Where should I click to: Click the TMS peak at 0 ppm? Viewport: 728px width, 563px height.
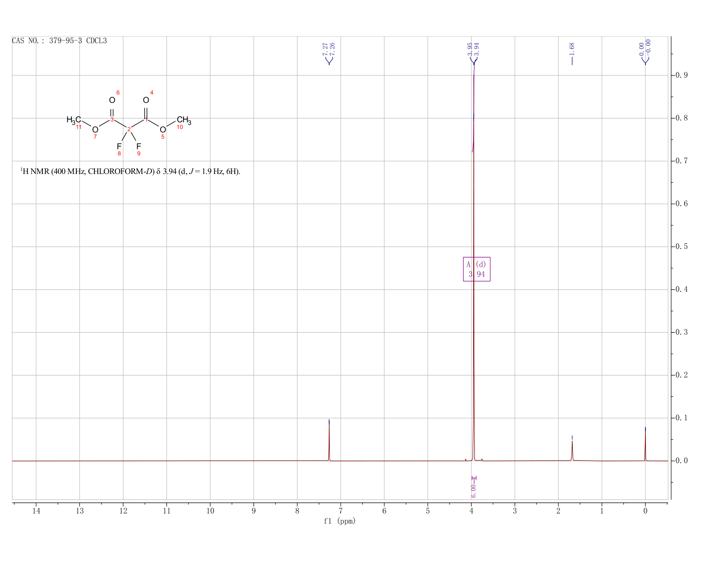[645, 445]
